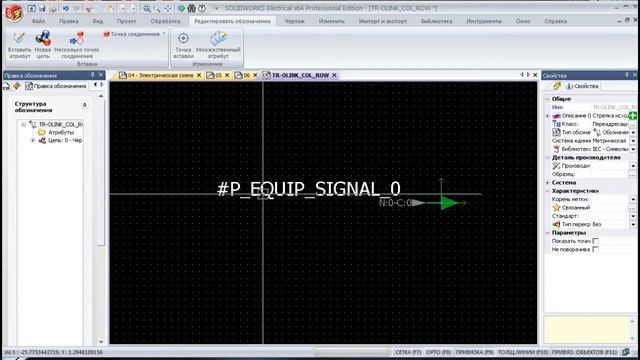Click the Paste clipboard icon

click(110, 8)
